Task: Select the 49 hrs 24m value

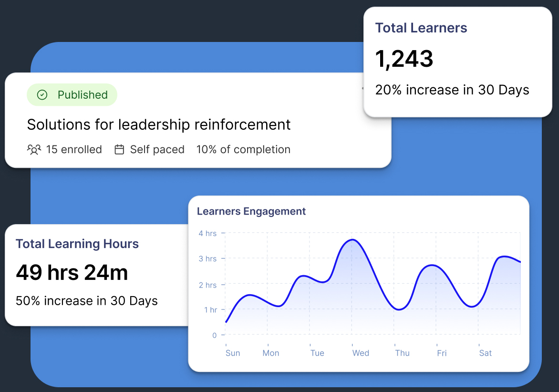Action: click(72, 273)
